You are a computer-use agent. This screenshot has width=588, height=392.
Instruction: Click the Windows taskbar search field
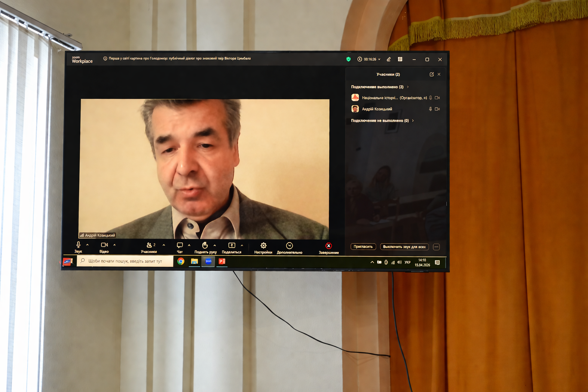pyautogui.click(x=125, y=261)
